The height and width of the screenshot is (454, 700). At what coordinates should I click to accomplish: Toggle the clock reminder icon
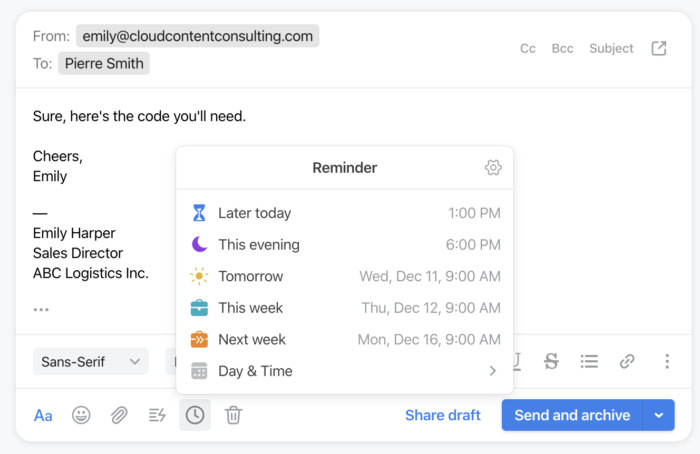point(195,415)
